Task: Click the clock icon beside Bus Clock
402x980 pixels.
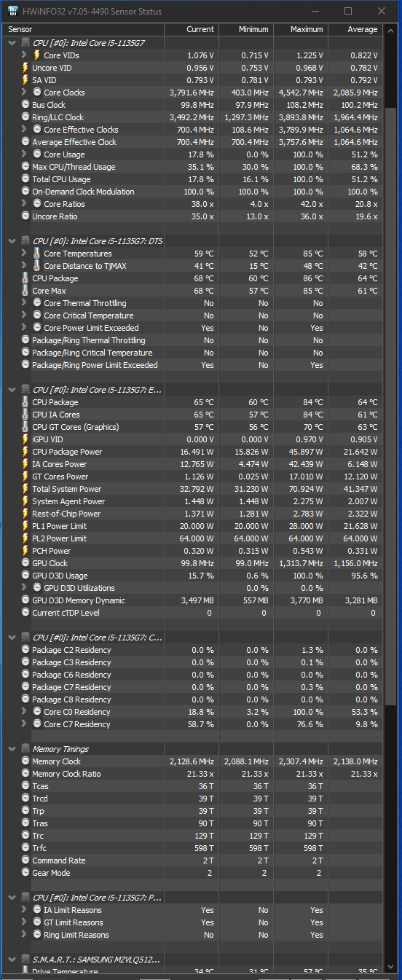Action: 25,105
